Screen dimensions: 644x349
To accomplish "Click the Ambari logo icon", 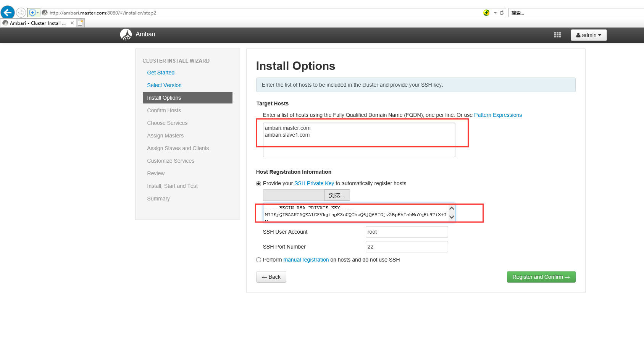I will pyautogui.click(x=126, y=34).
